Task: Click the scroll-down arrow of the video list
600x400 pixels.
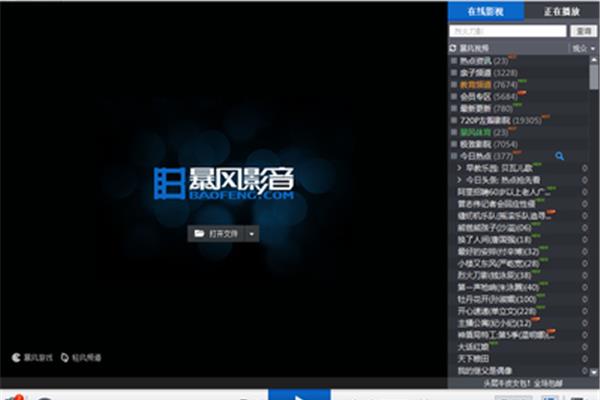Action: (x=594, y=372)
